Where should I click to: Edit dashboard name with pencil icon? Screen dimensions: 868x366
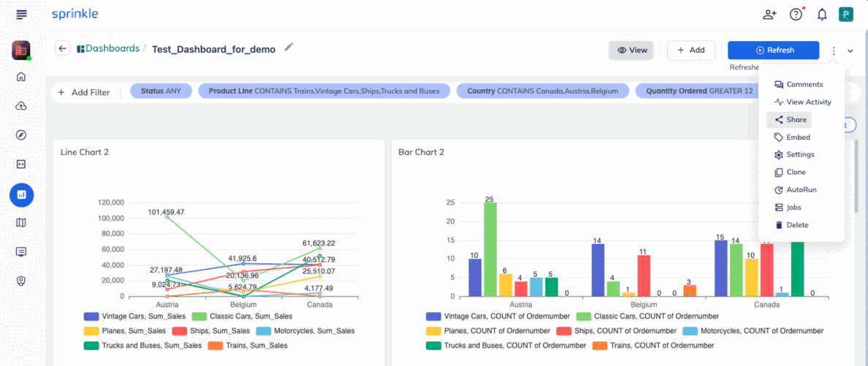tap(289, 47)
